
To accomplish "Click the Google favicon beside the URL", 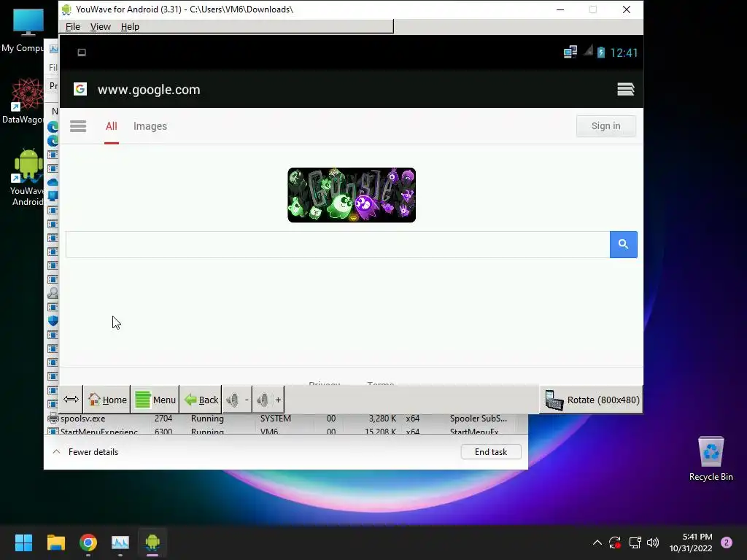I will [80, 89].
